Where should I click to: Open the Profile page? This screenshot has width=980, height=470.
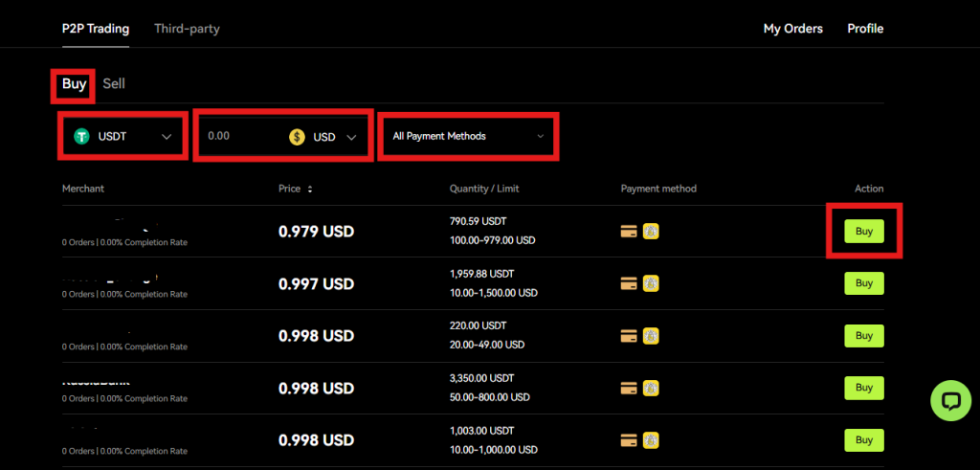[865, 29]
